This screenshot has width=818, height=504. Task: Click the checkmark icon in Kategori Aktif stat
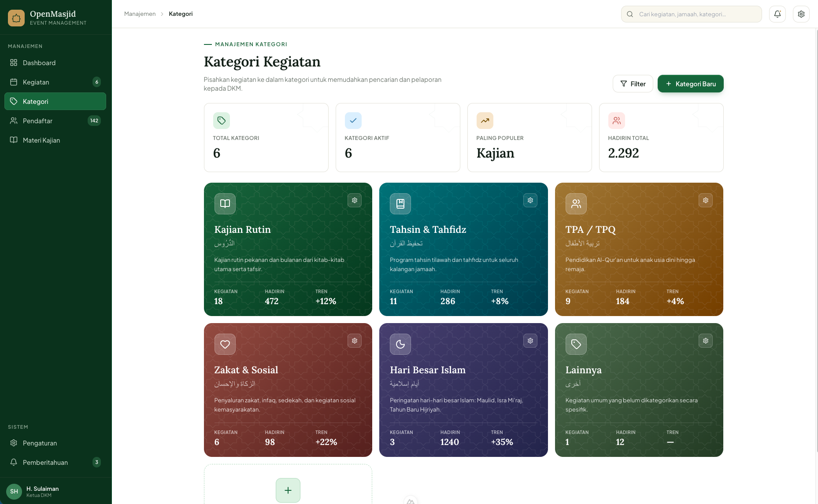point(353,121)
